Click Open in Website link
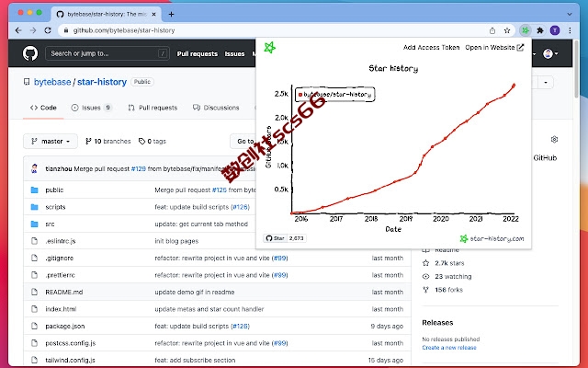This screenshot has width=588, height=368. [494, 48]
